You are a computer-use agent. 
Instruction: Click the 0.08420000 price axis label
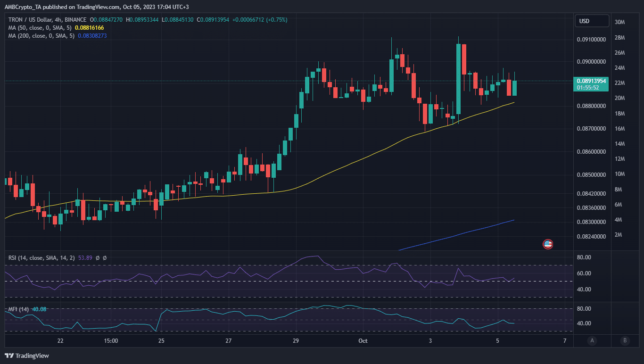[592, 194]
